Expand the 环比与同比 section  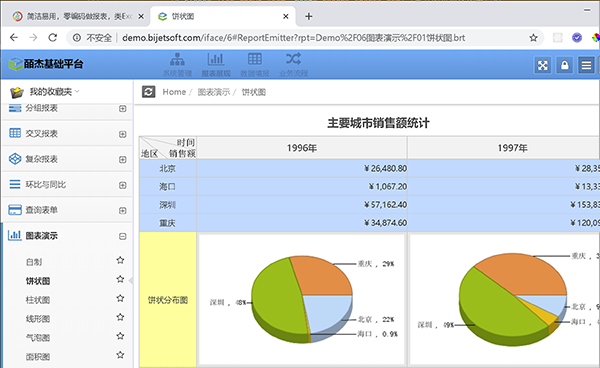pyautogui.click(x=122, y=185)
